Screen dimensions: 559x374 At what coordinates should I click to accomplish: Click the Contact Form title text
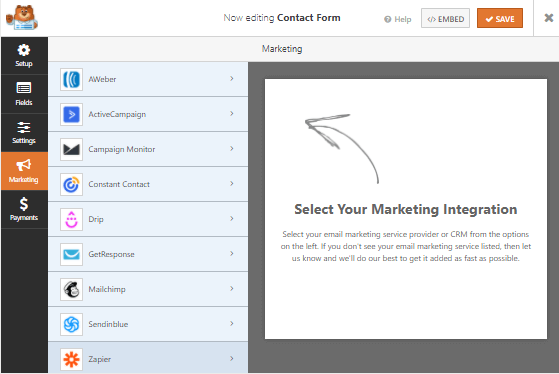[x=309, y=18]
